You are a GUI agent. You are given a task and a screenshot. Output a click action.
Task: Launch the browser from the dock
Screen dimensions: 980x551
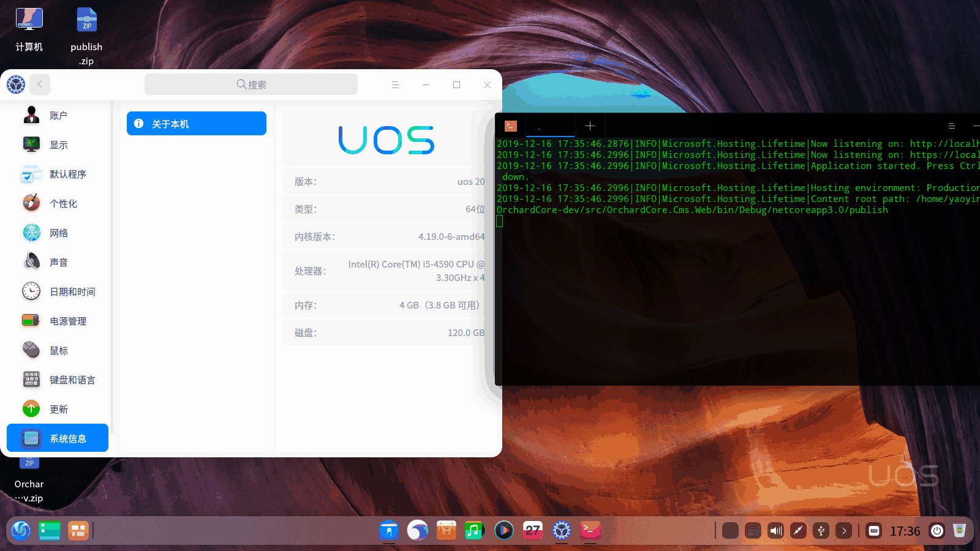(x=418, y=530)
